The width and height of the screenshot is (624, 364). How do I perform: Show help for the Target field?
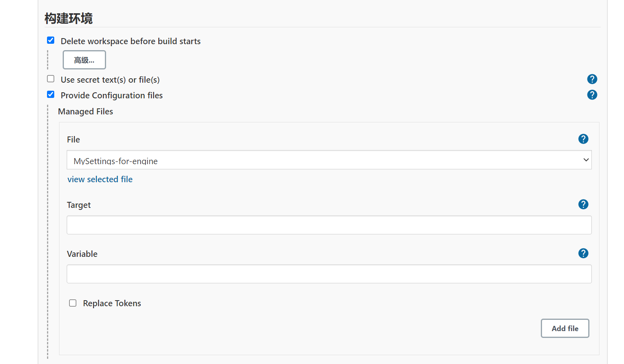[583, 204]
